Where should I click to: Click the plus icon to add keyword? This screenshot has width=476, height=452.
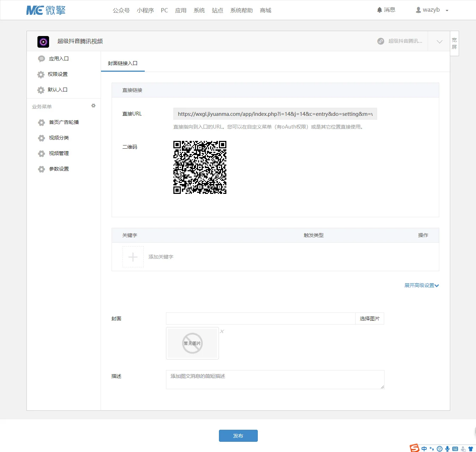tap(133, 257)
